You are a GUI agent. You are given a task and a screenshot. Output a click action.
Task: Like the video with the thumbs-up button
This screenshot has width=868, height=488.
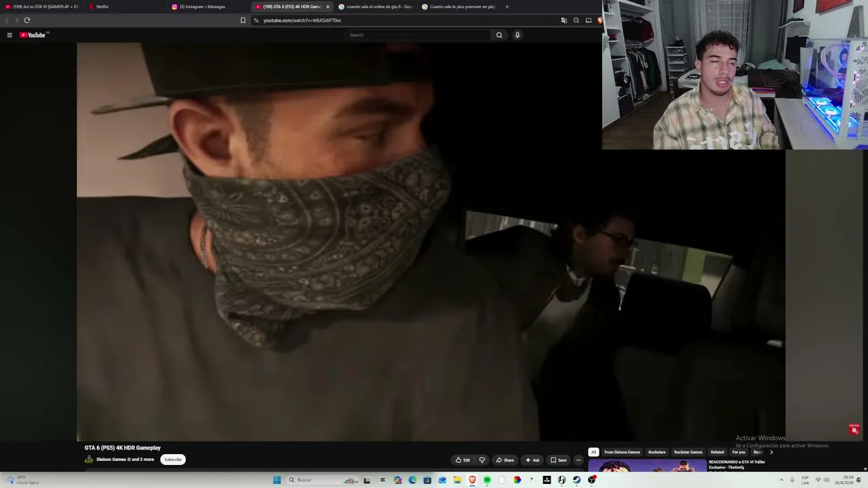(462, 460)
